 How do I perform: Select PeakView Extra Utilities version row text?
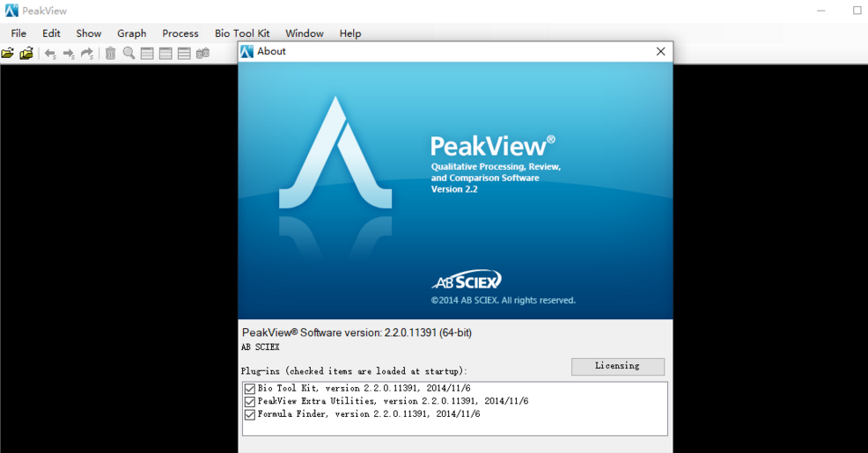393,401
